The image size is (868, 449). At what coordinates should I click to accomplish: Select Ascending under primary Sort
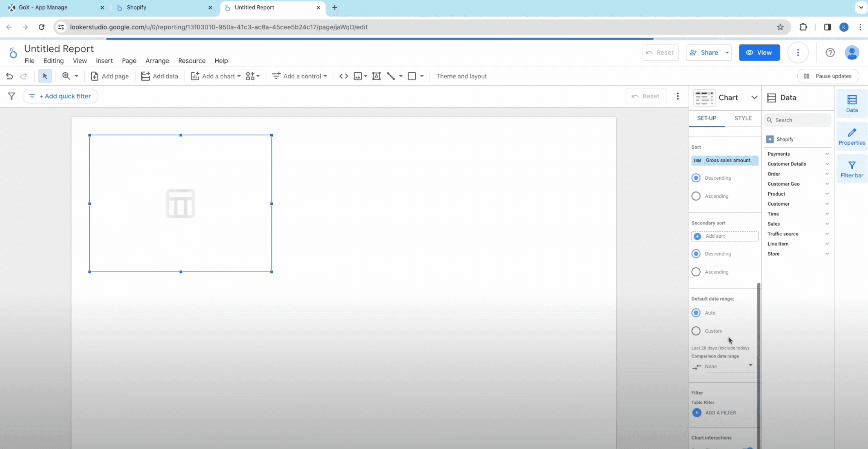point(696,196)
